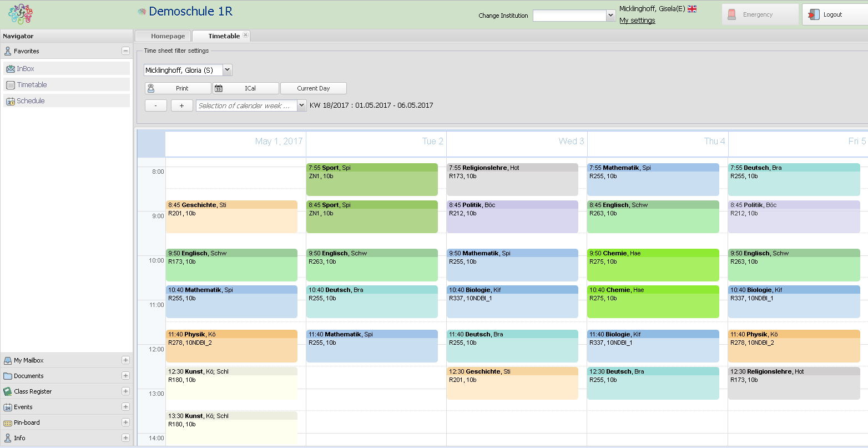Close the Timetable tab

pos(245,35)
